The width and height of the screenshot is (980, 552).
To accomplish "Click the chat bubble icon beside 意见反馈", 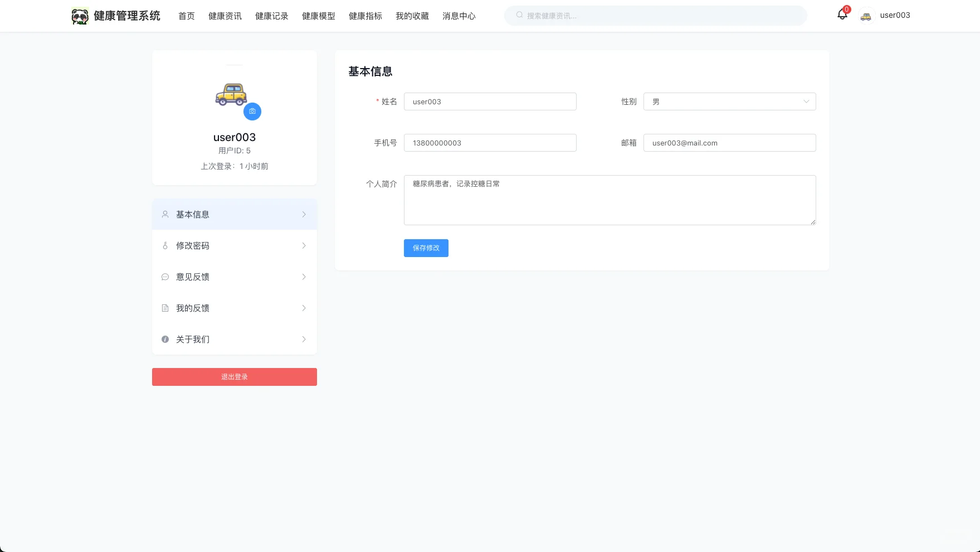I will (x=164, y=277).
